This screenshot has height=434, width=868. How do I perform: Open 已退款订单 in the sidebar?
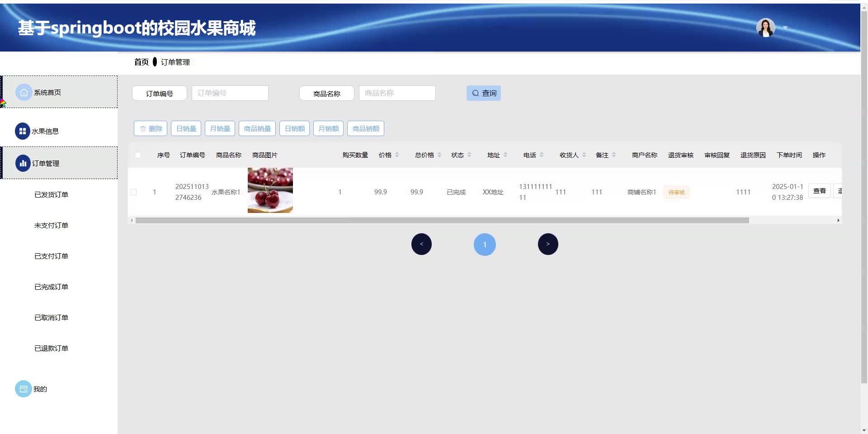click(51, 348)
